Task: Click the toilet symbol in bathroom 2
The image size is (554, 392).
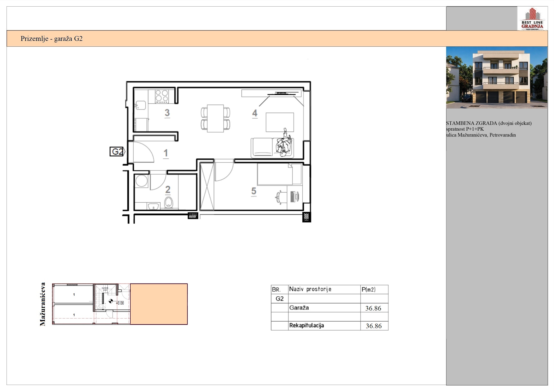Action: click(x=168, y=203)
